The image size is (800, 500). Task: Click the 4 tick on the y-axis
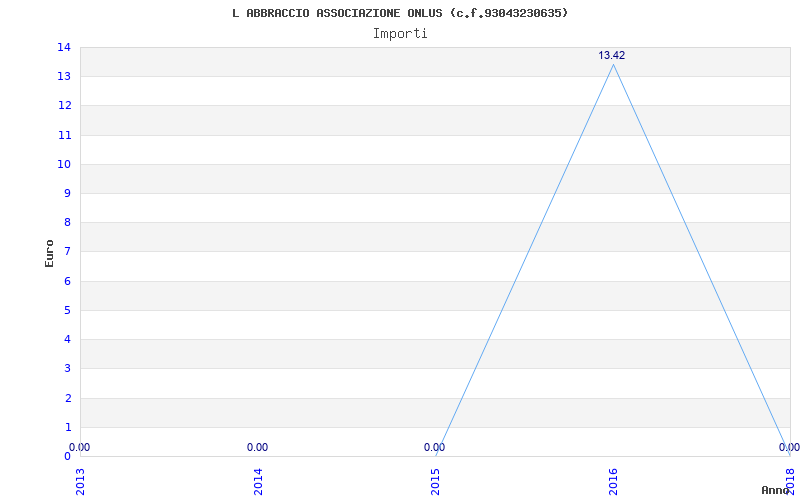point(68,339)
